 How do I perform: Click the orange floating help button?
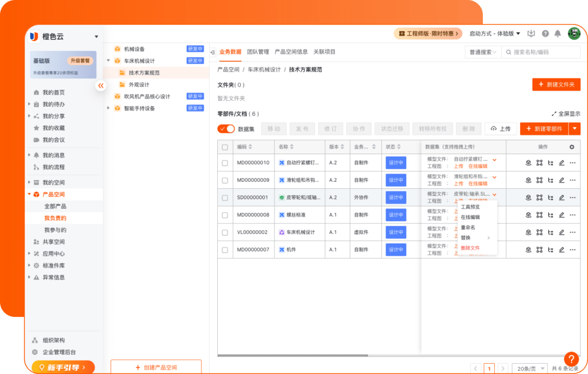click(x=571, y=359)
